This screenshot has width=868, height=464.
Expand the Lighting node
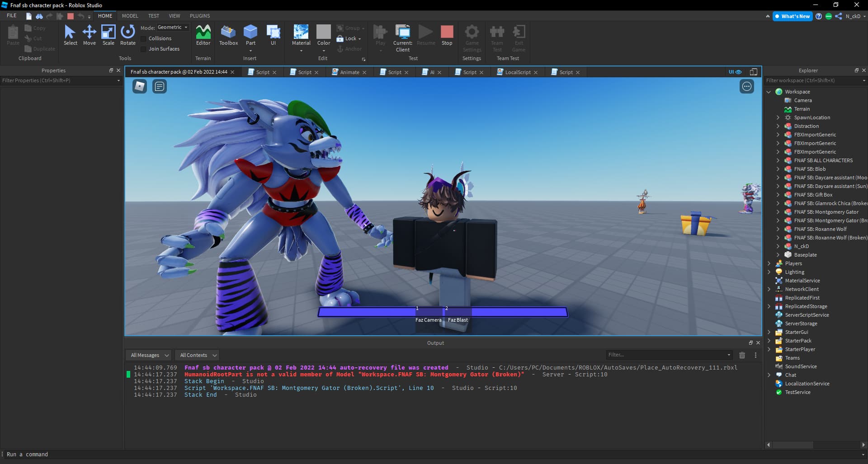(x=769, y=272)
